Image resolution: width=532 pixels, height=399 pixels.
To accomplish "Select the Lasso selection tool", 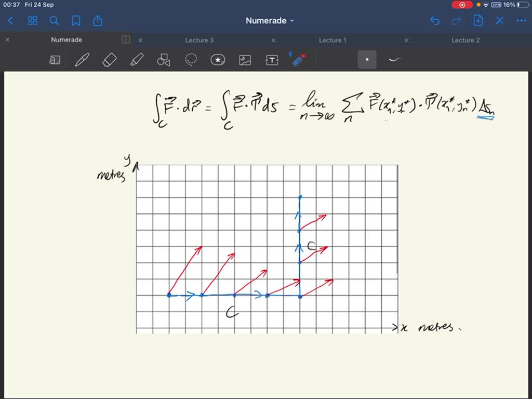I will pyautogui.click(x=190, y=60).
